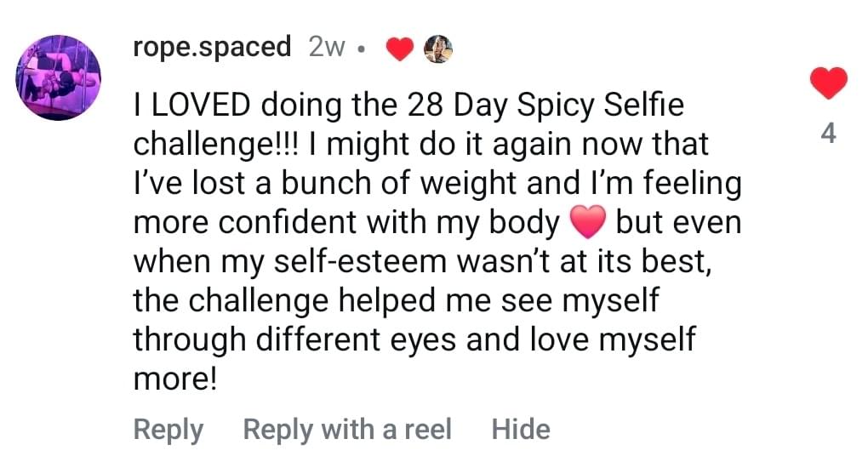Reply to rope.spaced's comment
This screenshot has height=462, width=868.
point(168,430)
